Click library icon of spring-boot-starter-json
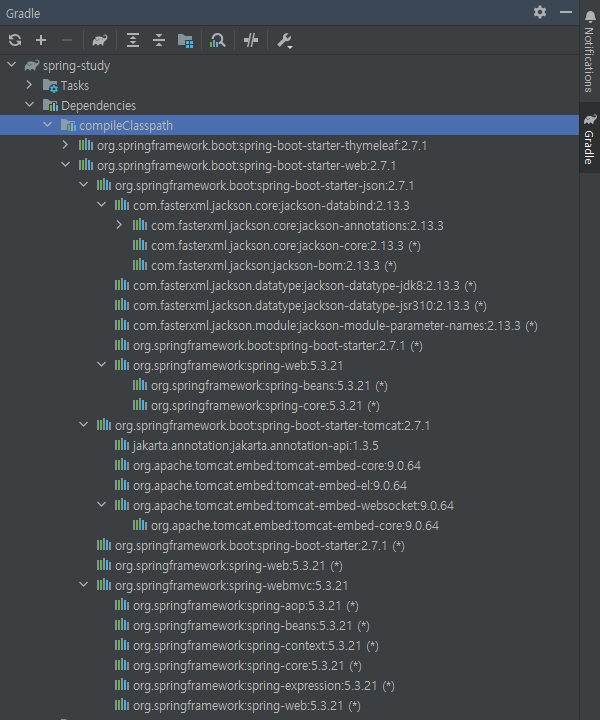The width and height of the screenshot is (600, 720). (104, 185)
